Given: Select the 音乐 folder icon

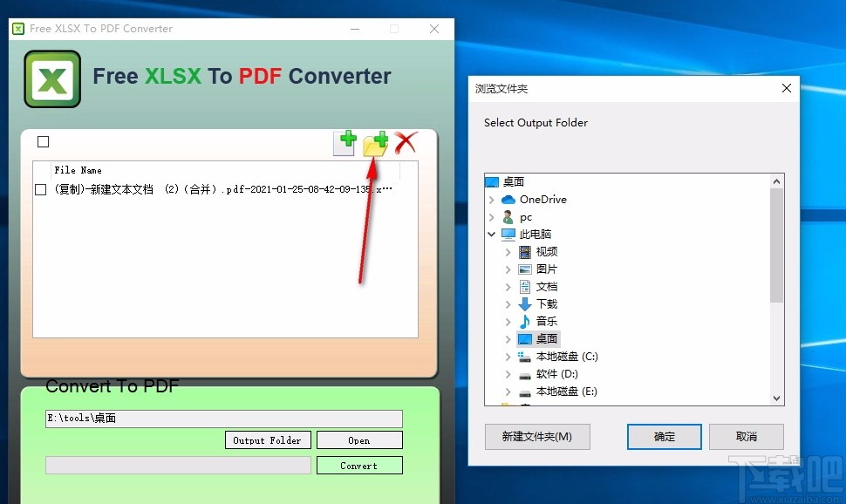Looking at the screenshot, I should (526, 321).
